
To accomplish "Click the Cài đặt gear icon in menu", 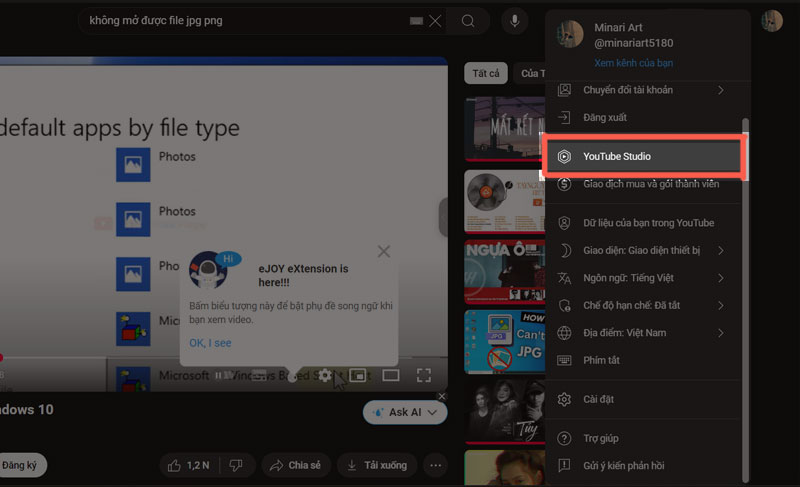I will coord(564,399).
